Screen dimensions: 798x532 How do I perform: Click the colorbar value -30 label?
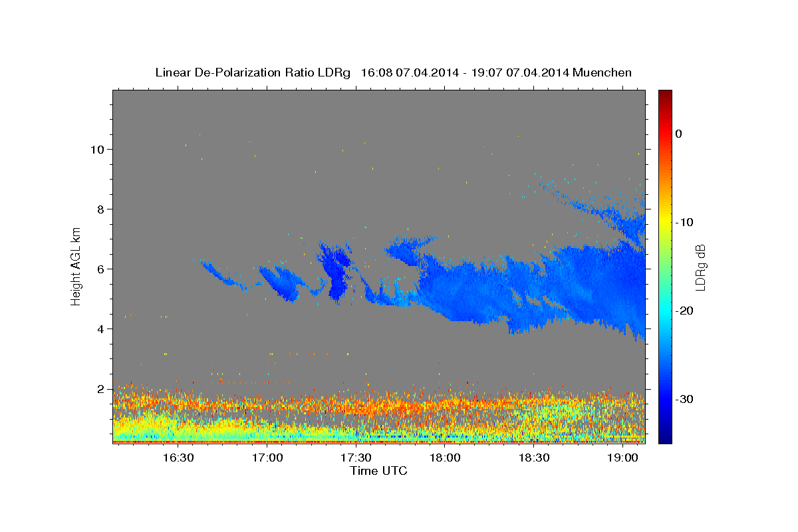(x=684, y=399)
